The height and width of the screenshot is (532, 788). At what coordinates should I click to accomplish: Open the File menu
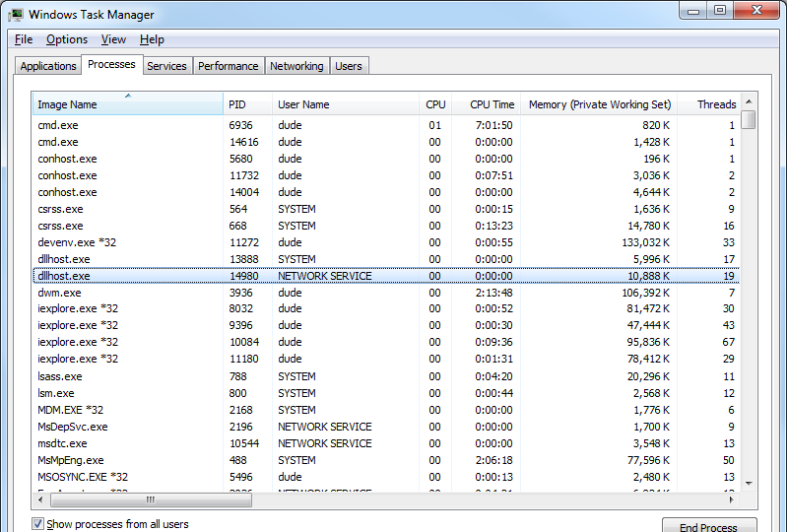coord(24,39)
